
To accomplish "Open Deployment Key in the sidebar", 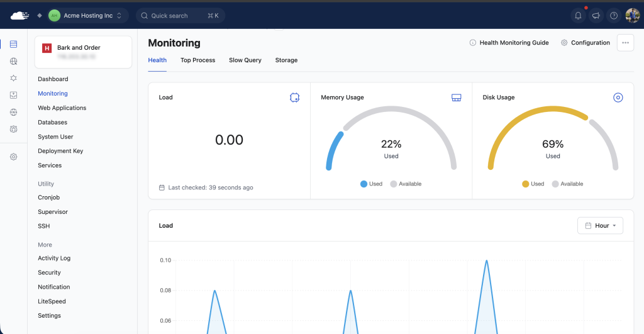I will 60,151.
